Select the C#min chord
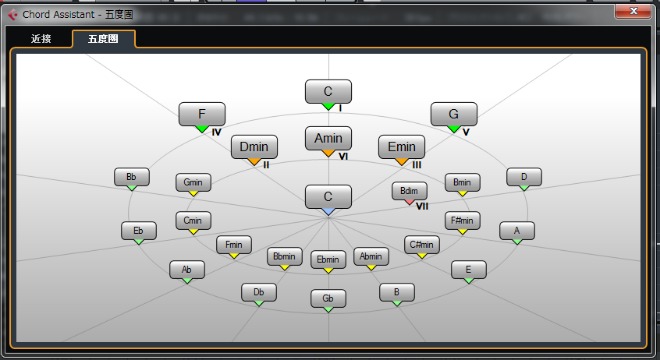Image resolution: width=660 pixels, height=360 pixels. pyautogui.click(x=422, y=245)
